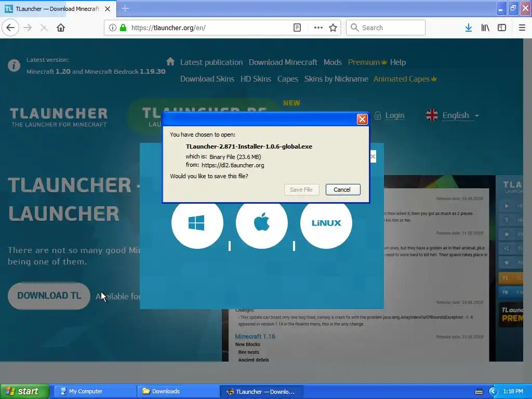The height and width of the screenshot is (399, 532).
Task: Click the TLauncher site logo
Action: point(59,117)
